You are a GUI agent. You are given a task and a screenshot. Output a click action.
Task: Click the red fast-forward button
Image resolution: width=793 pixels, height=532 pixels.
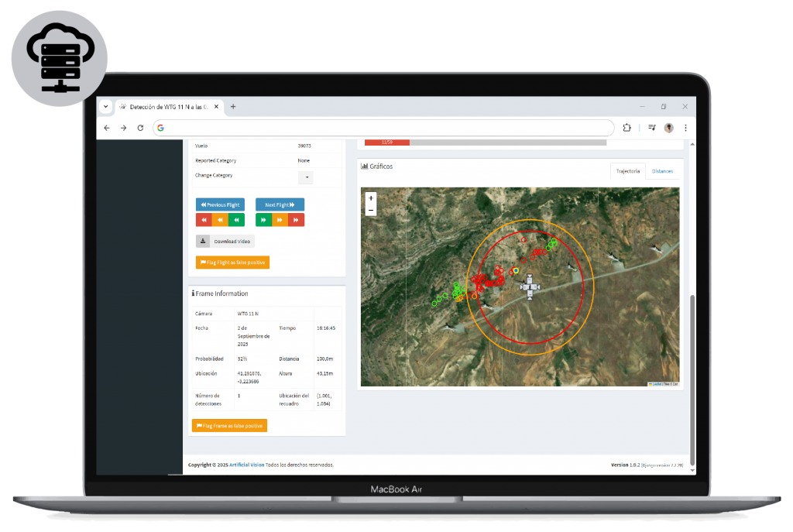click(297, 220)
